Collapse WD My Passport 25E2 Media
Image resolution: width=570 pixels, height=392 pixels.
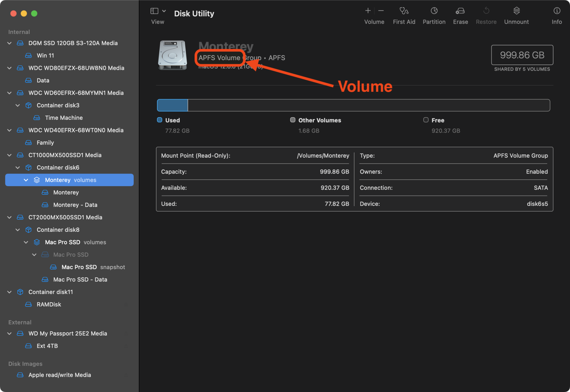coord(9,334)
